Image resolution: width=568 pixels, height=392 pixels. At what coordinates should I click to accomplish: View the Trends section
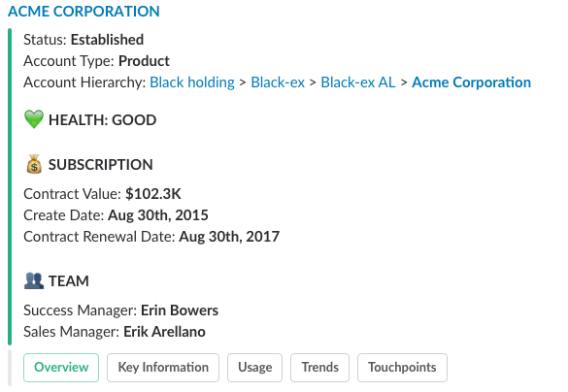pos(319,368)
